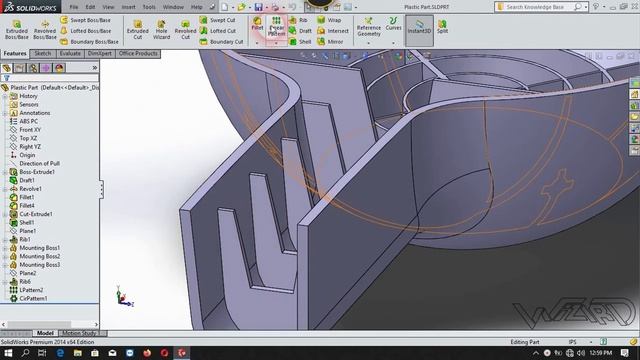Viewport: 640px width, 360px height.
Task: Open the Insert menu
Action: (128, 7)
